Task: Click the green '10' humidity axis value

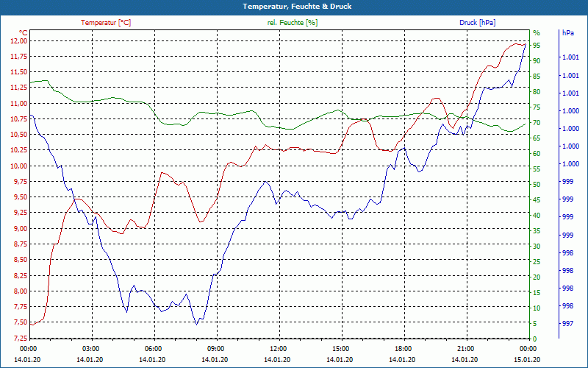Action: (537, 308)
